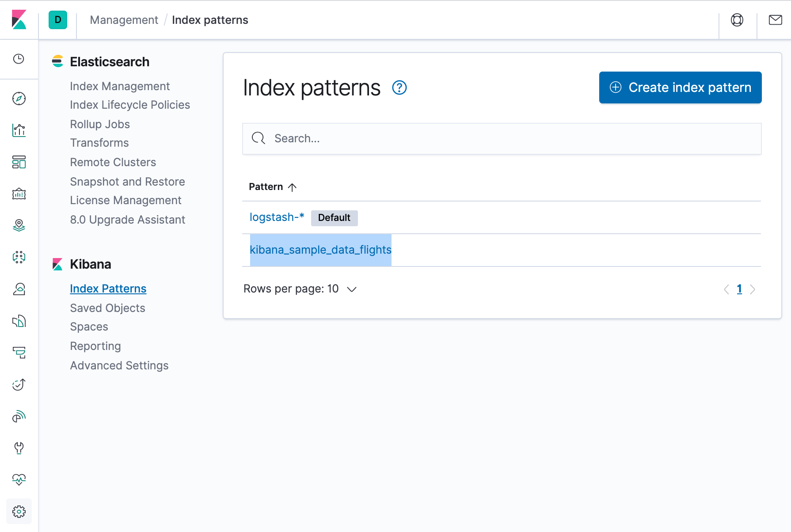Open the kibana_sample_data_flights index pattern
791x532 pixels.
pyautogui.click(x=320, y=250)
